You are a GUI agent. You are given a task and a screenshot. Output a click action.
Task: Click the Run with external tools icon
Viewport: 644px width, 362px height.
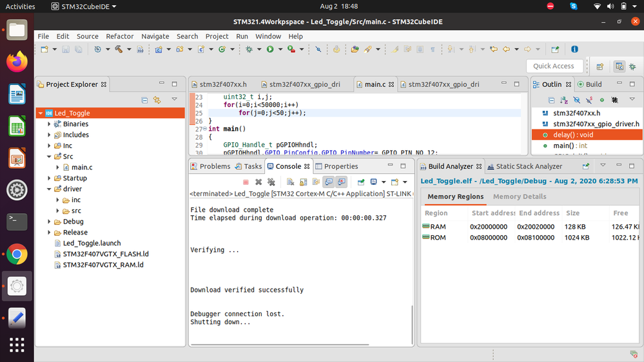coord(291,49)
